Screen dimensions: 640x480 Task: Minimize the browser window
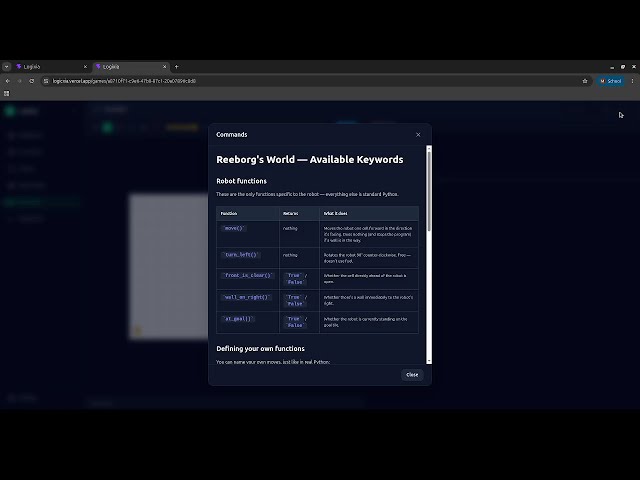click(612, 67)
